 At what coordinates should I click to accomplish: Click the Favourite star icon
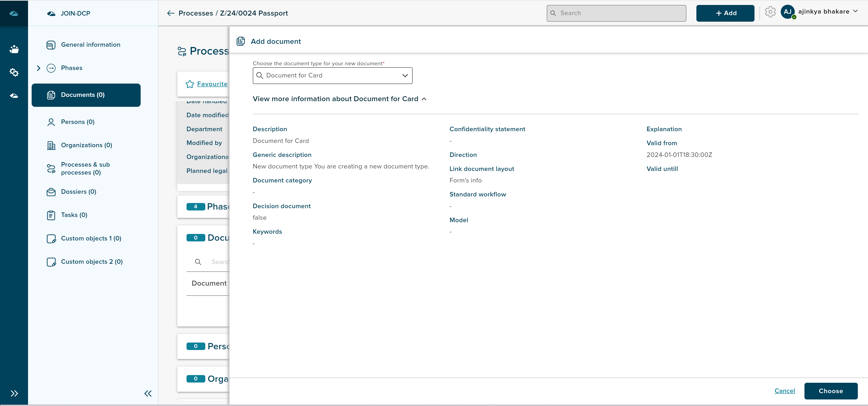tap(190, 84)
